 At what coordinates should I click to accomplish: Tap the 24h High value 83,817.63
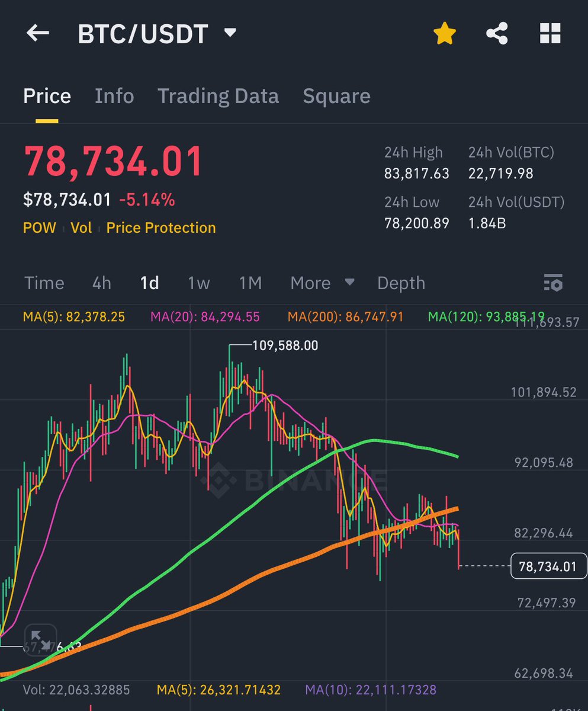417,174
